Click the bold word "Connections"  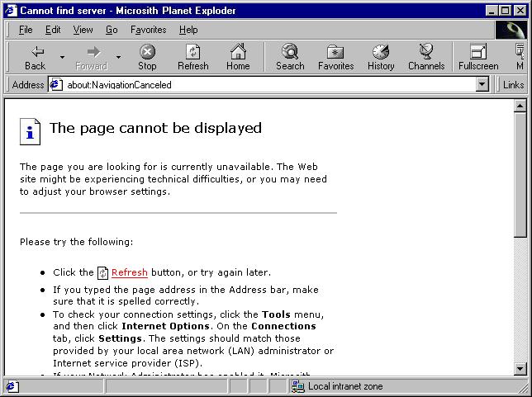[283, 326]
